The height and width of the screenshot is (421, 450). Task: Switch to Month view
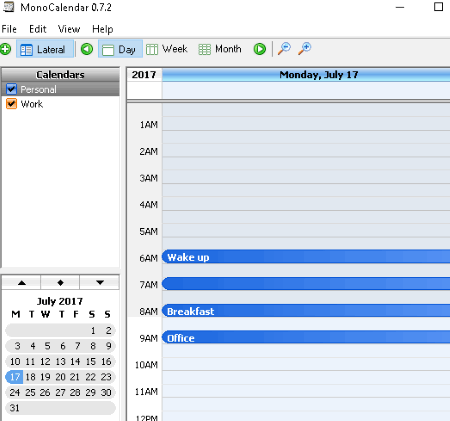click(x=220, y=49)
